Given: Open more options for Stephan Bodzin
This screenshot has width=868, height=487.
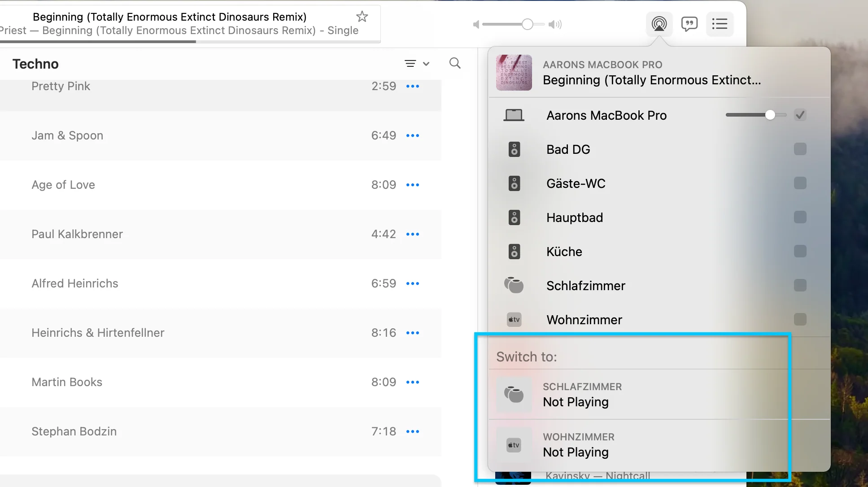Looking at the screenshot, I should (x=412, y=431).
